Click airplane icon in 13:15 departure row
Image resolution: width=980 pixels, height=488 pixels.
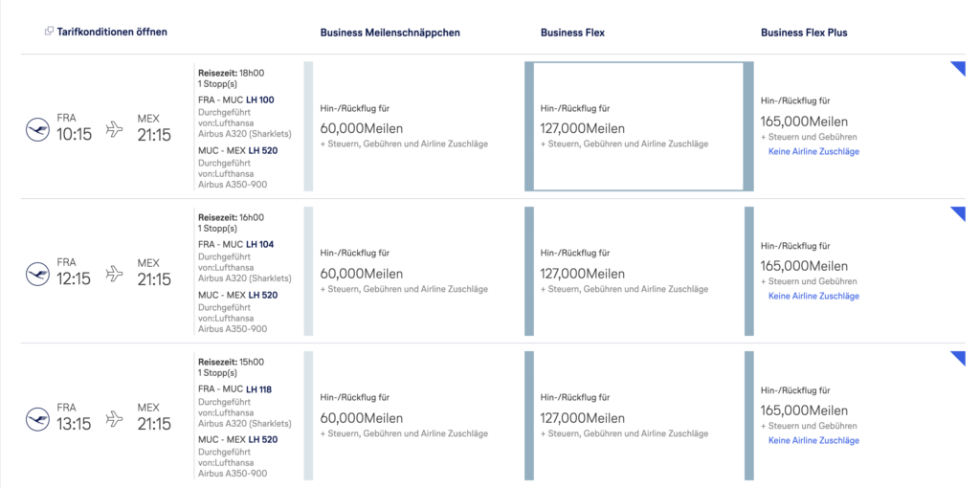click(115, 419)
